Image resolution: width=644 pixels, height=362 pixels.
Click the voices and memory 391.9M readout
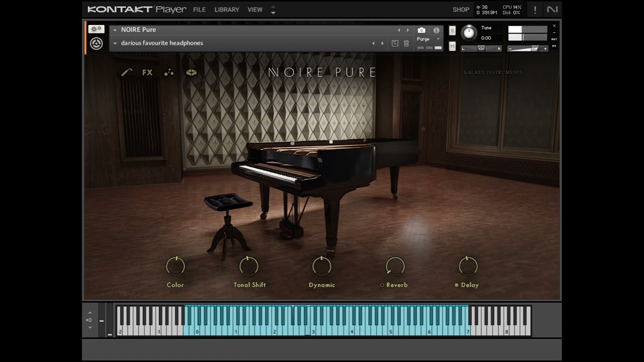click(x=487, y=10)
